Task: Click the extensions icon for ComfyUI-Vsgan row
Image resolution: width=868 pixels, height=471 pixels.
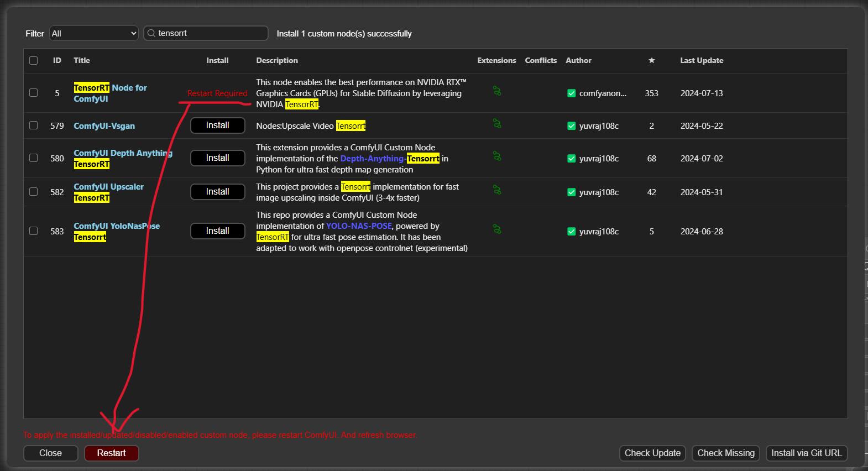Action: tap(497, 124)
